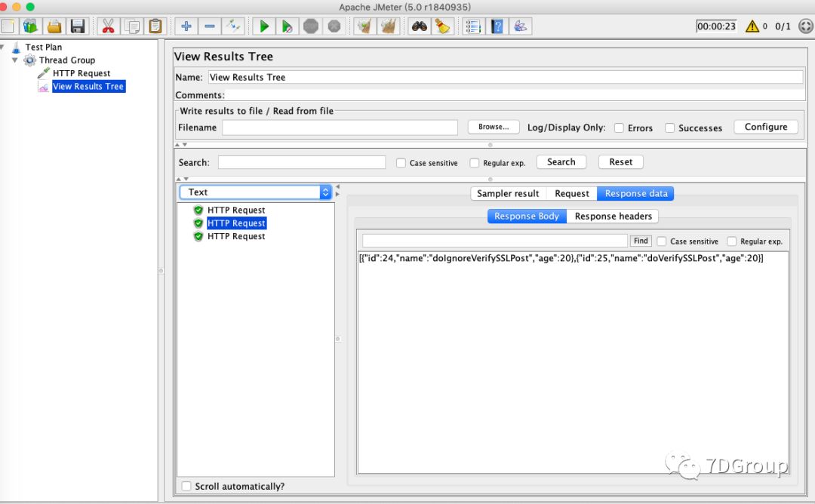Click the Find button

click(641, 241)
